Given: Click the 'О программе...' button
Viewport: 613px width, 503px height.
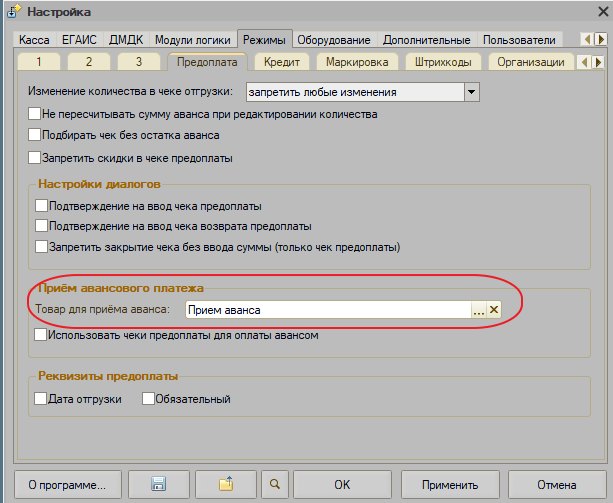Looking at the screenshot, I should [x=68, y=485].
